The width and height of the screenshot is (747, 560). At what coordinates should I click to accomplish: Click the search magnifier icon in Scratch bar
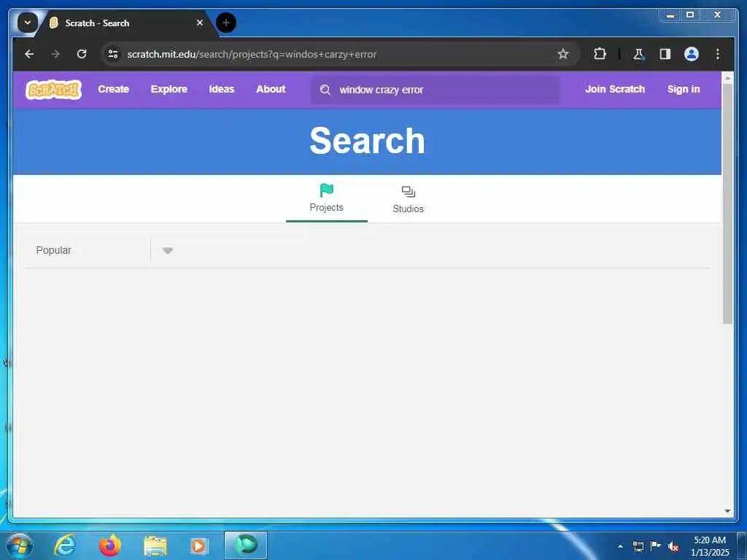click(x=325, y=90)
